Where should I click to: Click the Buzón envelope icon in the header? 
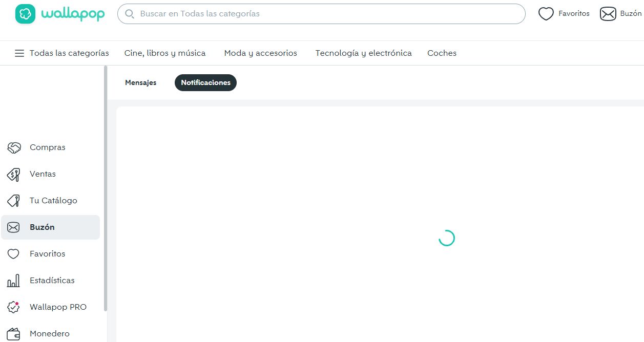(608, 14)
